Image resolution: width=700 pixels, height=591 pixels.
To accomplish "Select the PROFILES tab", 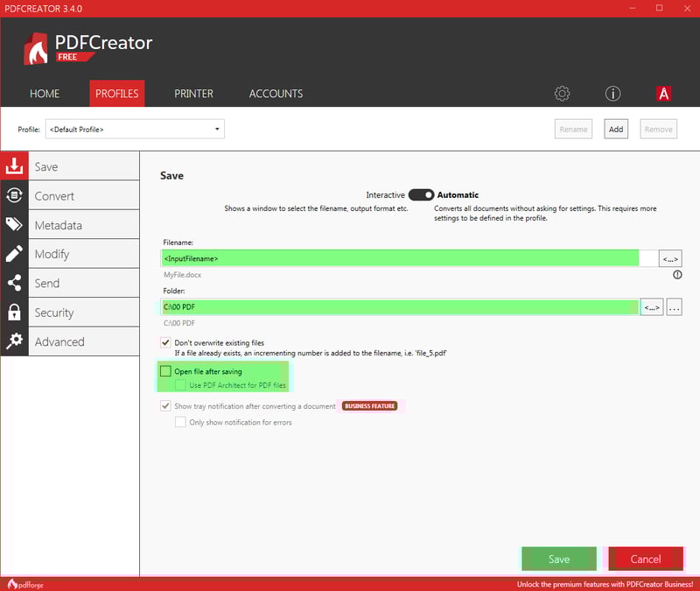I will tap(117, 94).
